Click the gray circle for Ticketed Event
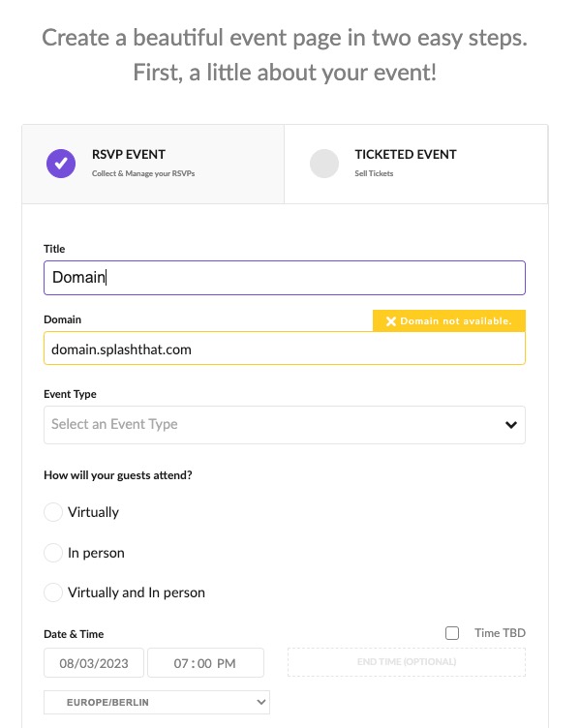 coord(324,164)
